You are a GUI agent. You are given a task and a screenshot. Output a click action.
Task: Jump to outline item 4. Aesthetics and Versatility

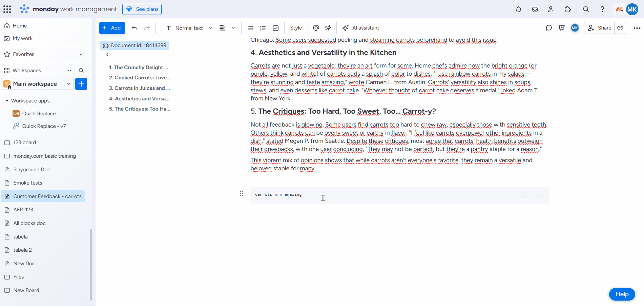139,99
